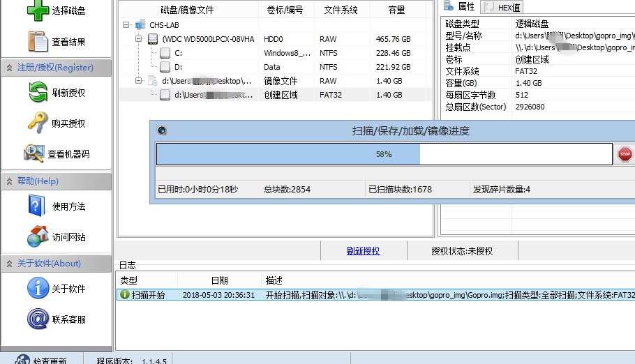Viewport: 635px width, 364px height.
Task: Click the 类型 log column header
Action: pos(129,280)
